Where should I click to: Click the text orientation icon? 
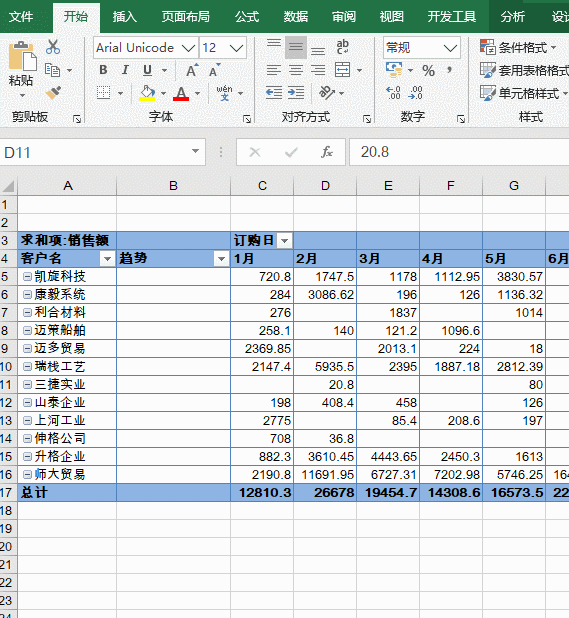click(x=327, y=93)
